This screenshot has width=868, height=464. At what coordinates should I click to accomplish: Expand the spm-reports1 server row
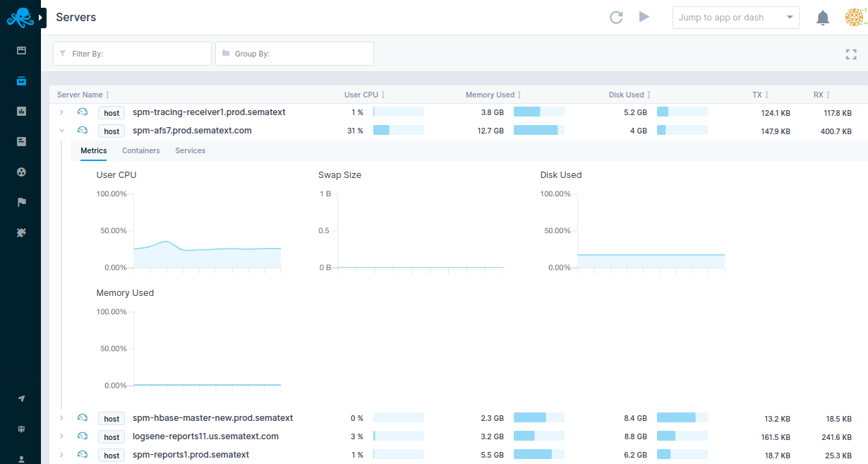tap(61, 455)
